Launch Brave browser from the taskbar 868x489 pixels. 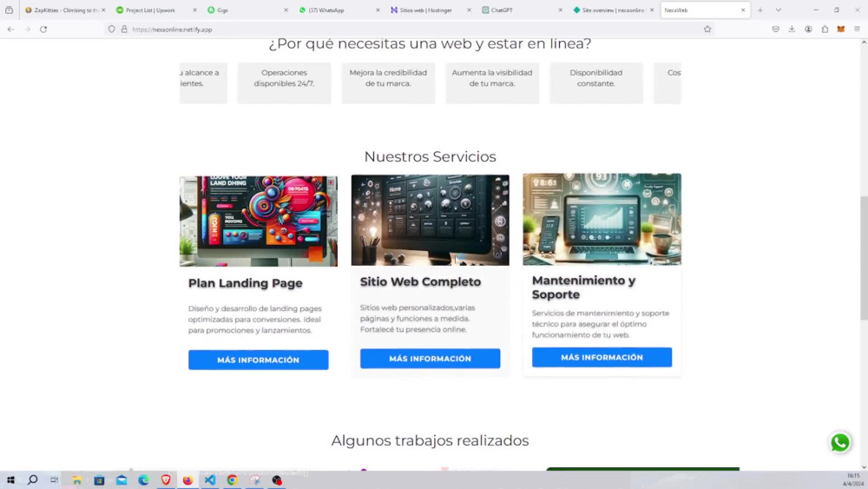click(x=166, y=480)
